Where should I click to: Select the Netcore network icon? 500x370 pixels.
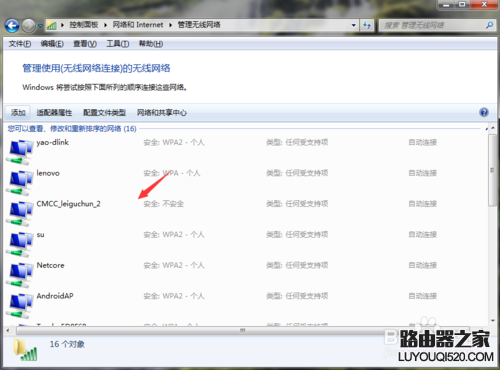[x=20, y=275]
